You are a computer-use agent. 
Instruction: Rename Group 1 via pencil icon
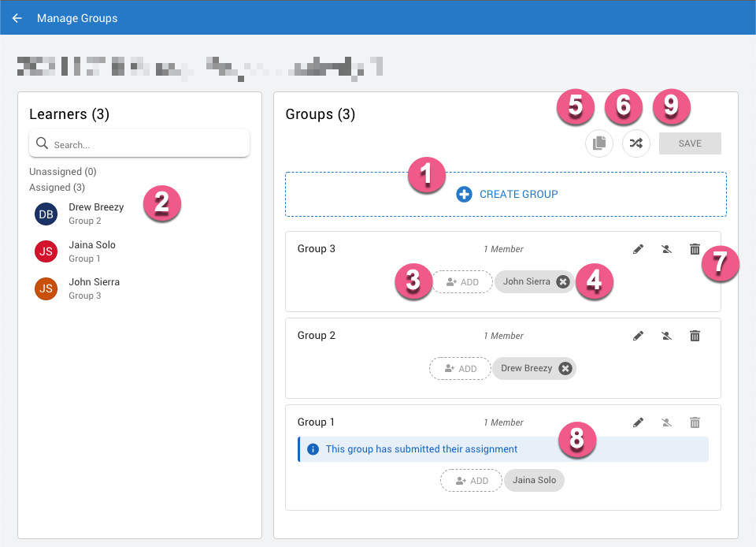pos(639,422)
